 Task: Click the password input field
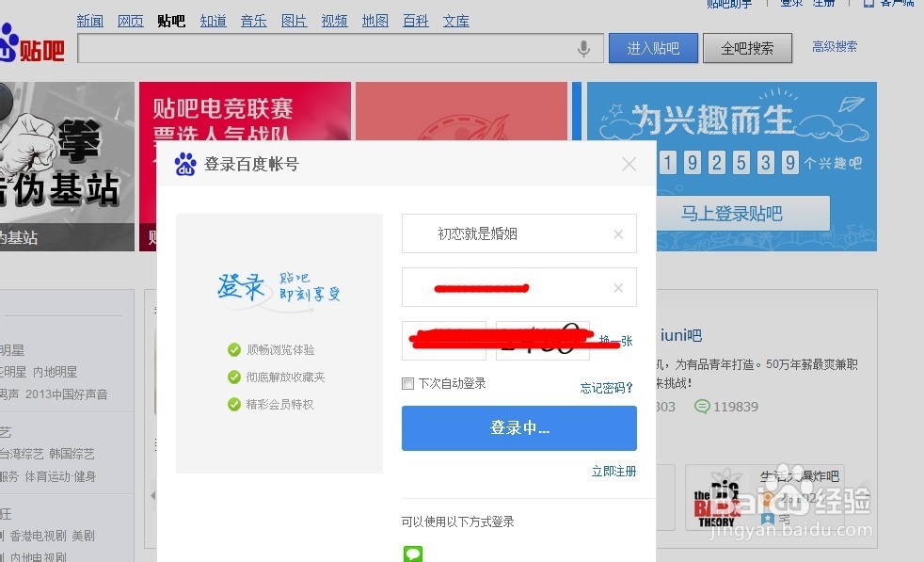click(x=519, y=287)
